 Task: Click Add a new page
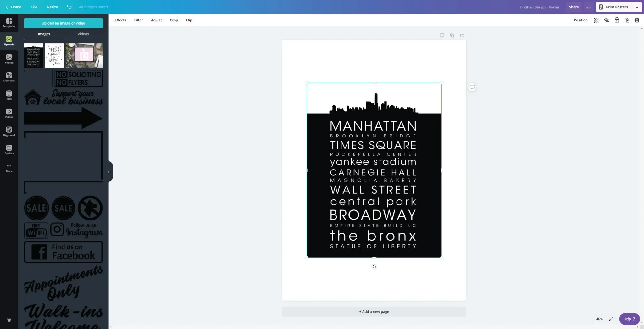tap(374, 312)
